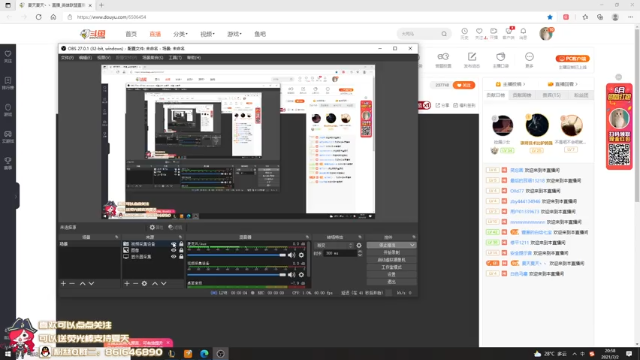This screenshot has width=640, height=360.
Task: Click the Douyu search magnifier icon
Action: pos(444,34)
